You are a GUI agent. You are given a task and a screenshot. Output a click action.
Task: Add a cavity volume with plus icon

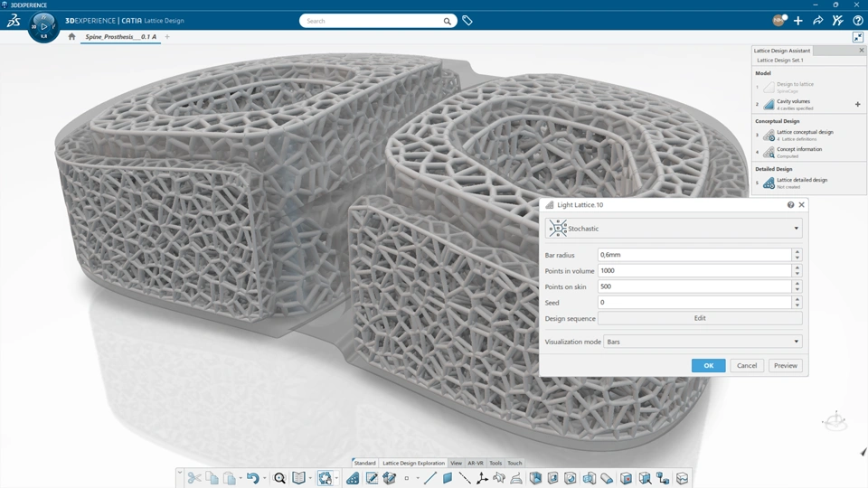pos(857,105)
